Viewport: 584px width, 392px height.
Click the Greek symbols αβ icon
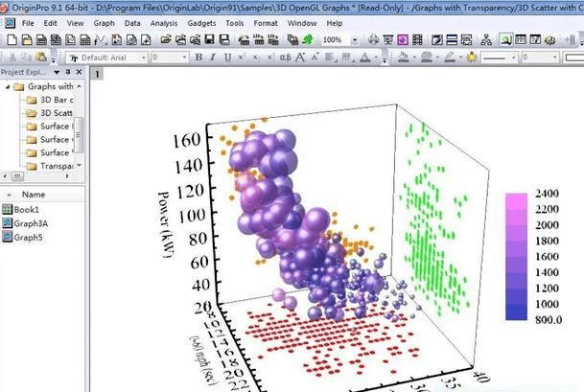286,58
